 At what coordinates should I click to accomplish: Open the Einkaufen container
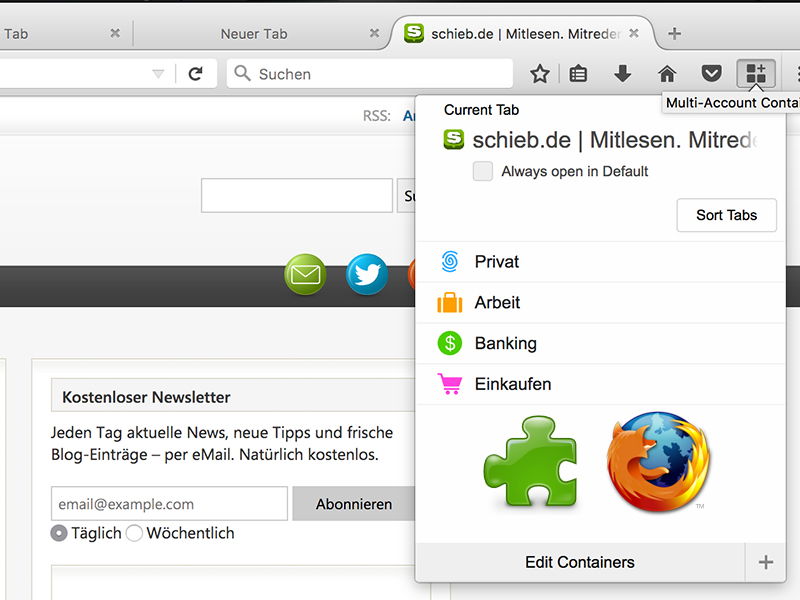pos(601,384)
